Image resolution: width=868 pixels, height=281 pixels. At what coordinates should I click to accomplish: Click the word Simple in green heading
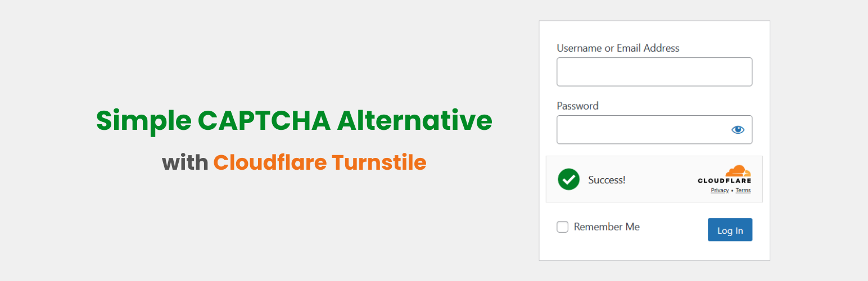coord(143,121)
